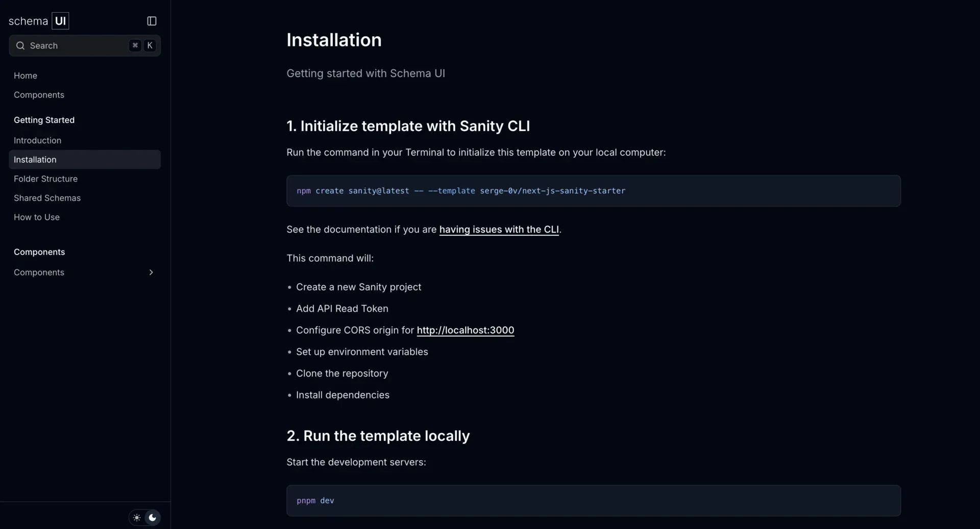Switch to dark mode moon icon
Screen dimensions: 980x529
point(152,517)
